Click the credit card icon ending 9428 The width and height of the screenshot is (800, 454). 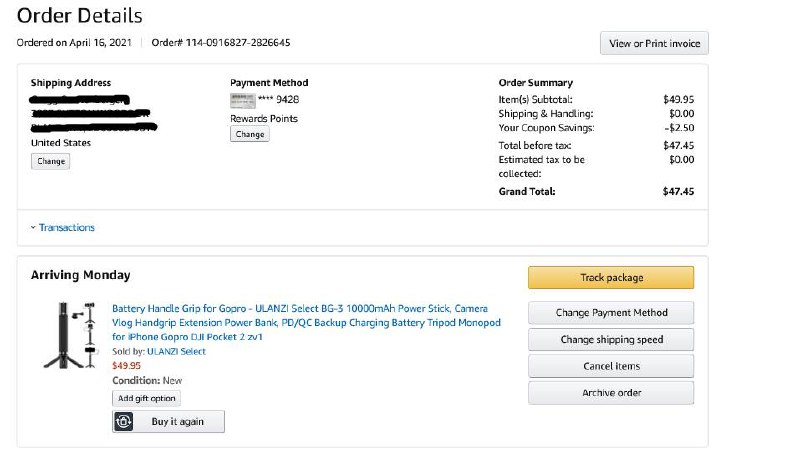(242, 99)
